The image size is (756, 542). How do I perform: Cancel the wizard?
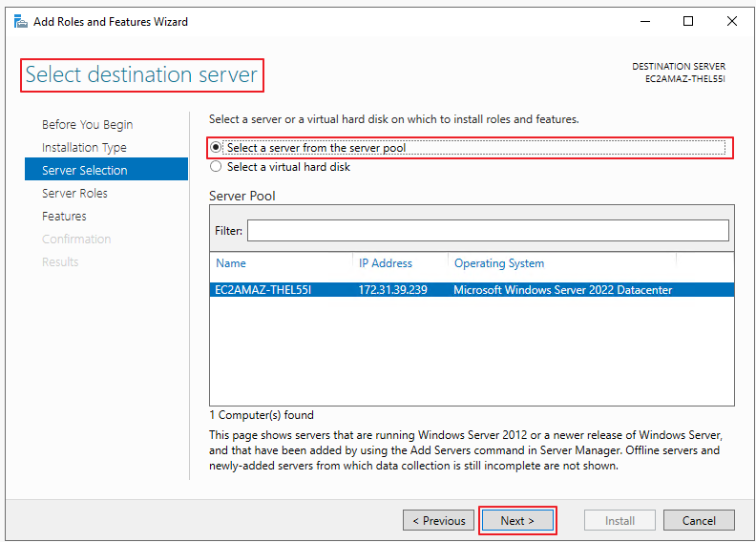tap(699, 520)
